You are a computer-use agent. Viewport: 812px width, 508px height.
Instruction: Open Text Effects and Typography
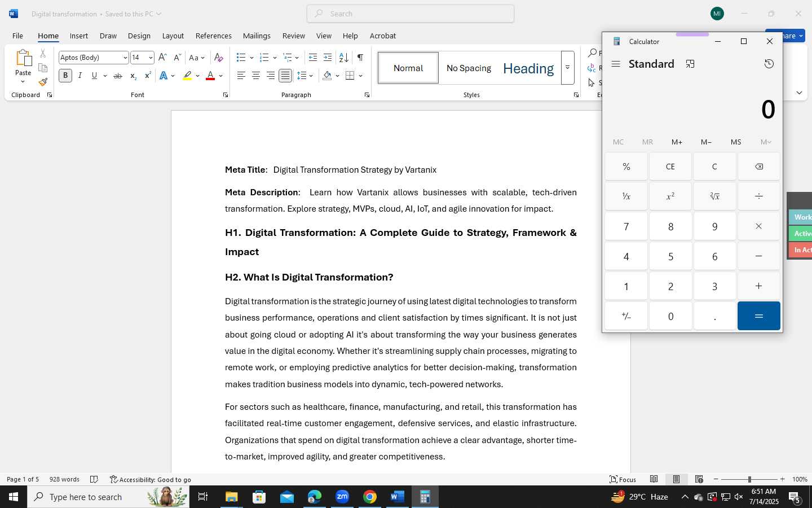(x=164, y=76)
